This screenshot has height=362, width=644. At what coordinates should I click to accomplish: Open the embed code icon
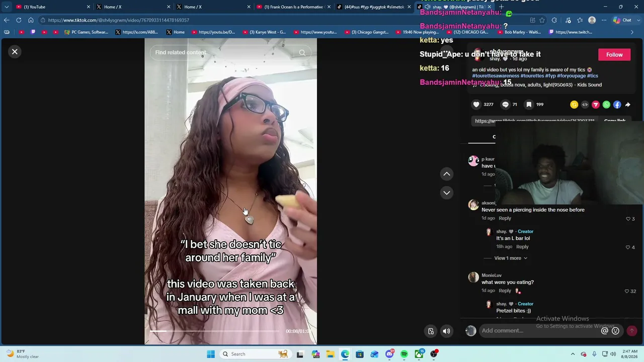(x=585, y=105)
